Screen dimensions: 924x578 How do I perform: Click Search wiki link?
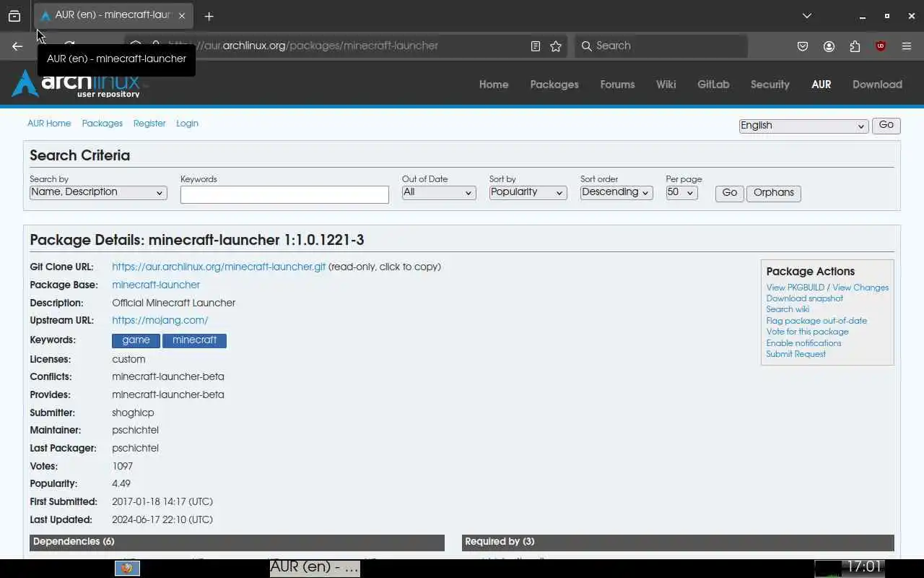tap(788, 309)
